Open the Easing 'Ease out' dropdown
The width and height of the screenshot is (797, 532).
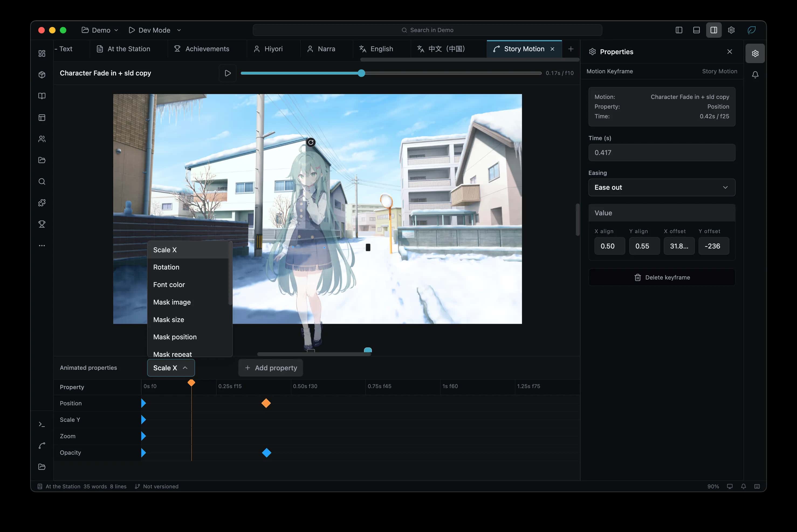click(x=662, y=187)
